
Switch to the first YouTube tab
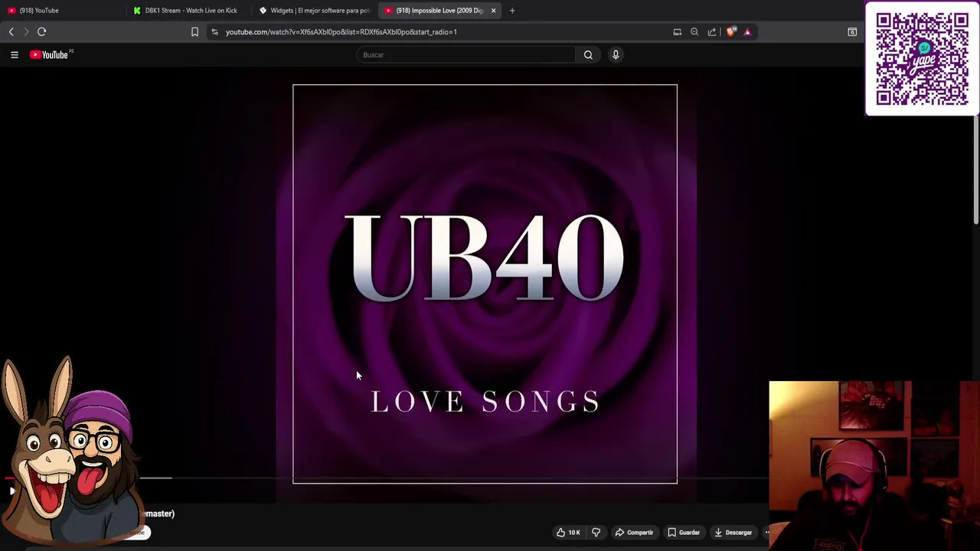tap(61, 11)
